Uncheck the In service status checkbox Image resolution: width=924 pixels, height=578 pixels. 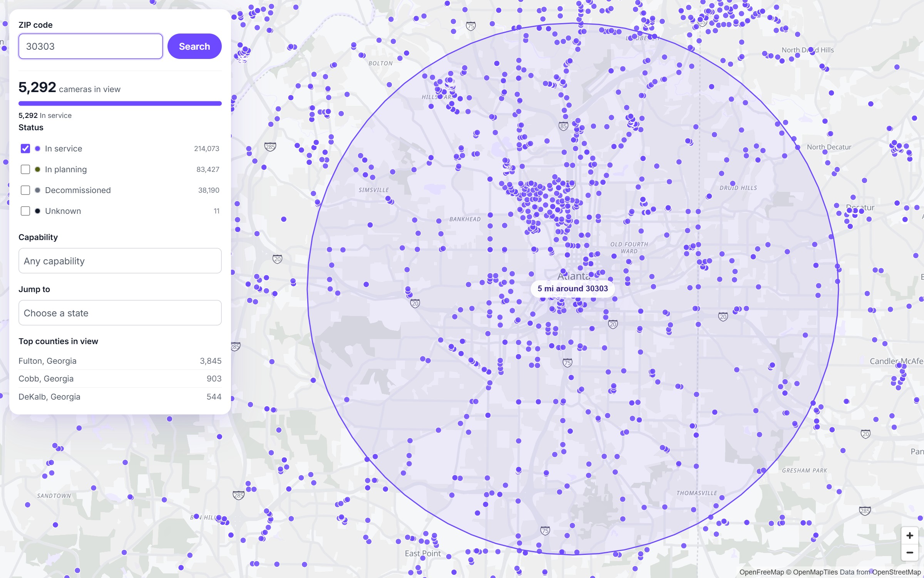(25, 148)
